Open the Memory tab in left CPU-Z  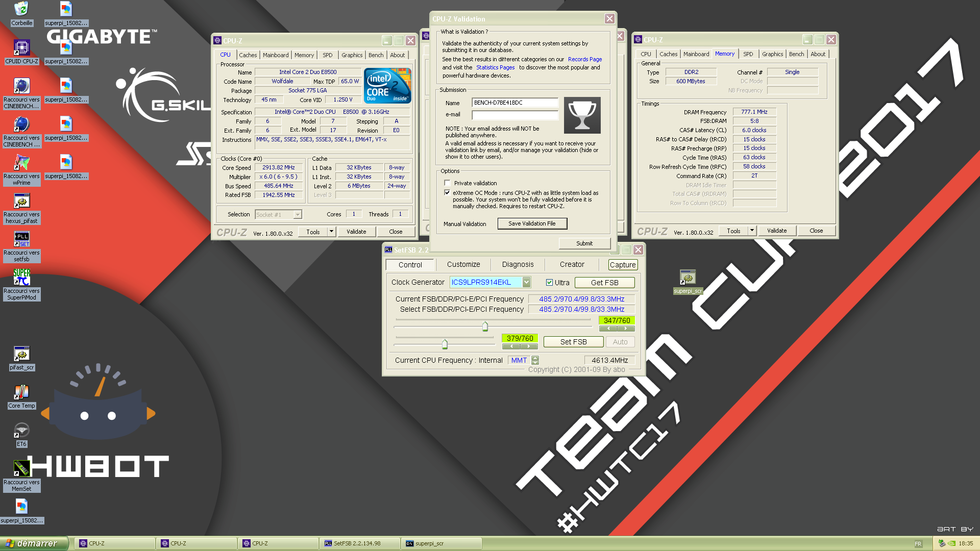click(x=304, y=55)
